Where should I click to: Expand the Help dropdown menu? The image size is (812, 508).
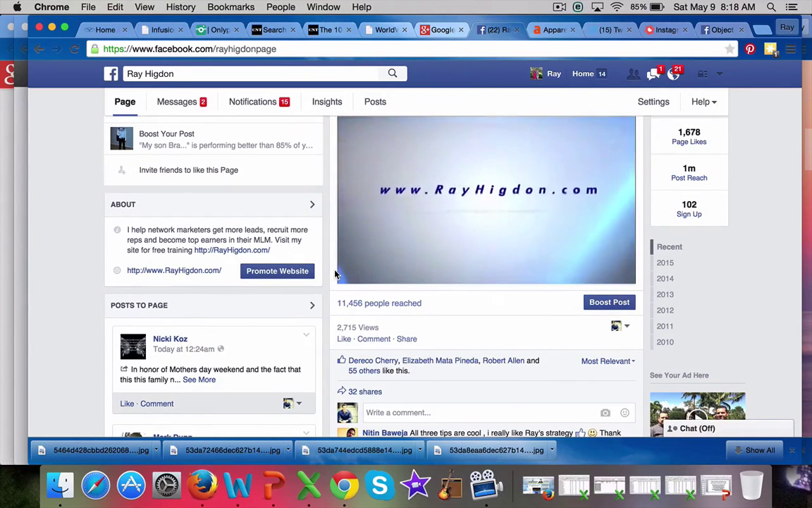(x=703, y=102)
